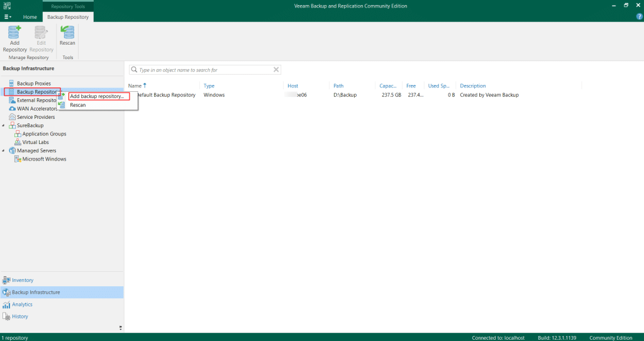
Task: Click the Build: 12.3.1.1139 status text
Action: point(557,338)
